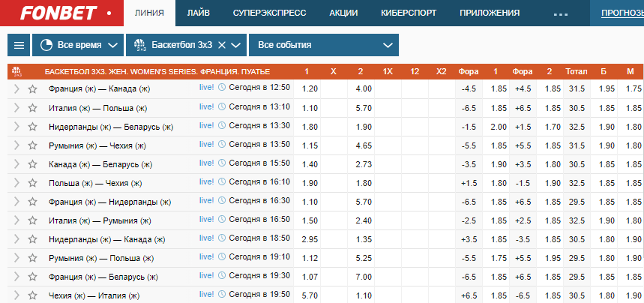The height and width of the screenshot is (303, 644).
Task: Bet on Франция win at odds 1.20
Action: click(307, 88)
